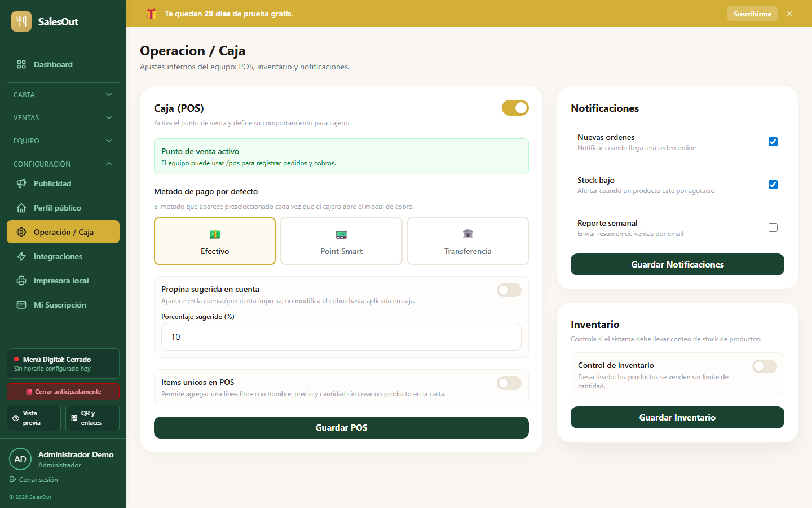Check the Reporte semanal checkbox
This screenshot has width=812, height=508.
[773, 227]
